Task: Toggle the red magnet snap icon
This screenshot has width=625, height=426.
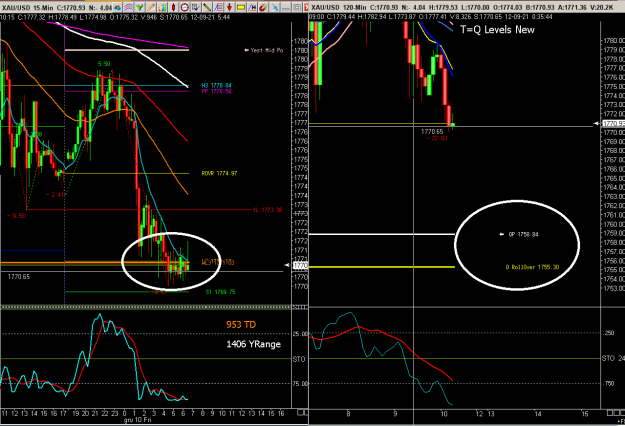Action: pyautogui.click(x=263, y=7)
